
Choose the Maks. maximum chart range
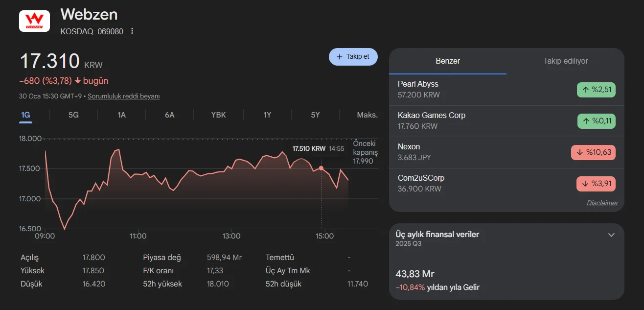tap(367, 115)
